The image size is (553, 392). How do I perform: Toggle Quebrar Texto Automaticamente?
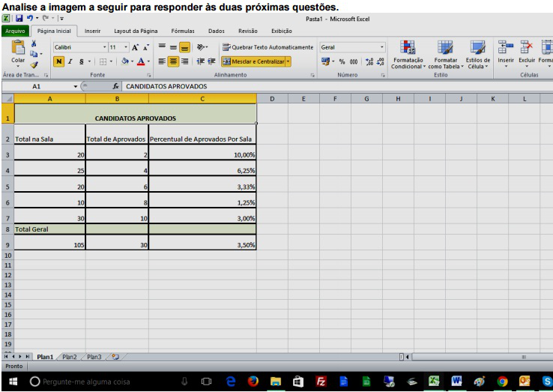tap(271, 47)
